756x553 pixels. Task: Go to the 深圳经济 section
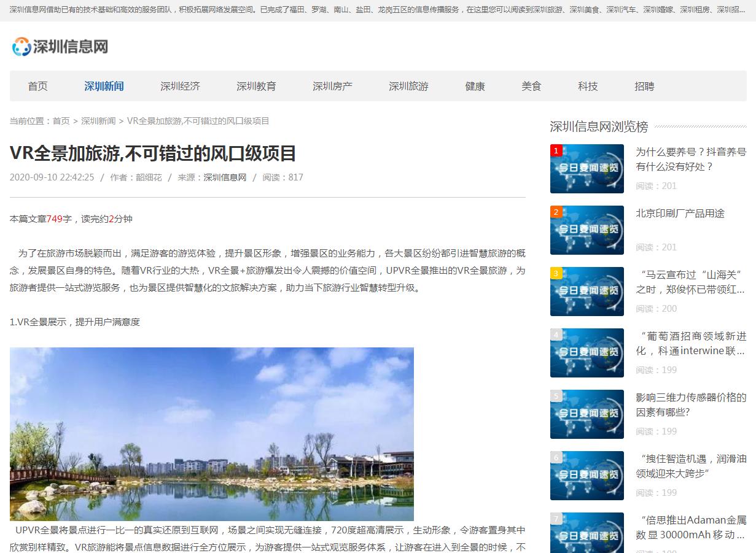coord(180,86)
